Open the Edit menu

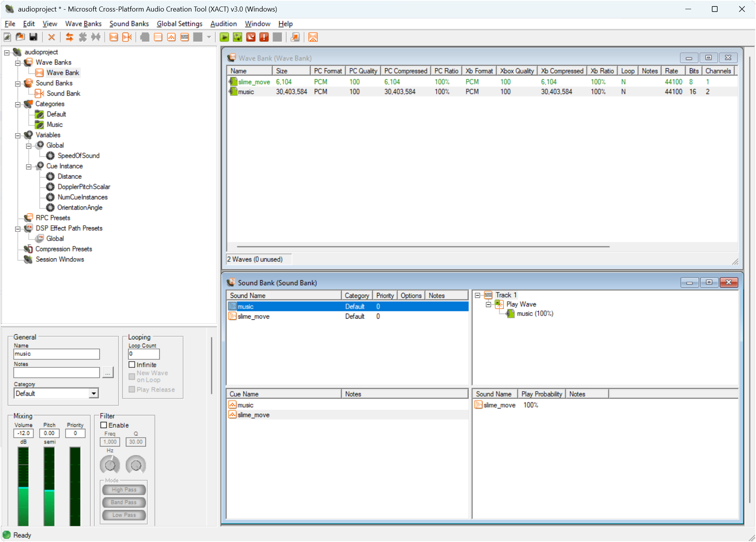(29, 24)
